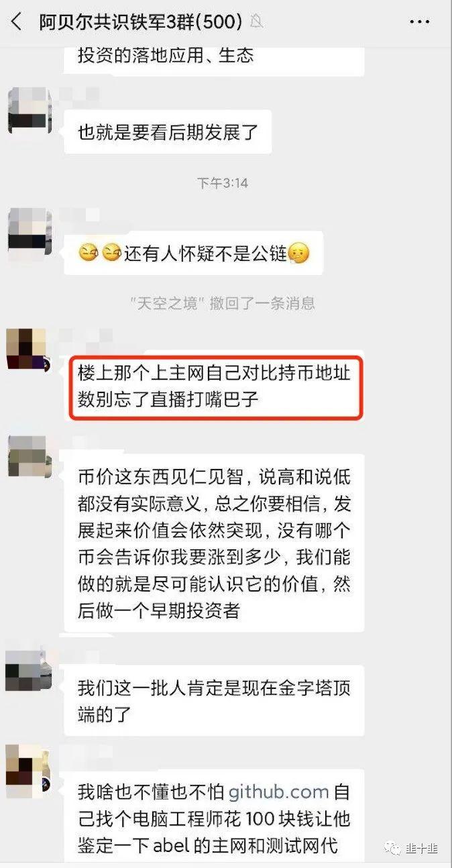This screenshot has width=452, height=868.
Task: Tap the recall notice from 天空之境
Action: pos(223,303)
